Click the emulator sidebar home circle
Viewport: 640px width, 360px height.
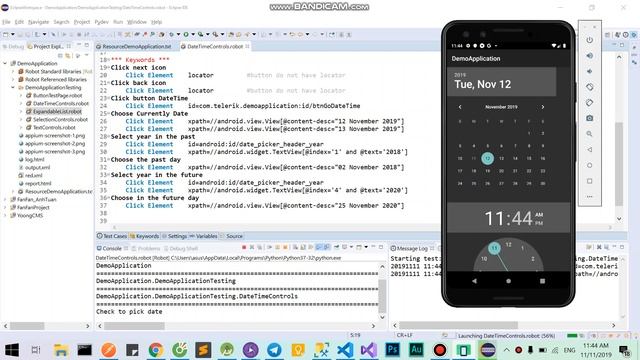[x=589, y=165]
